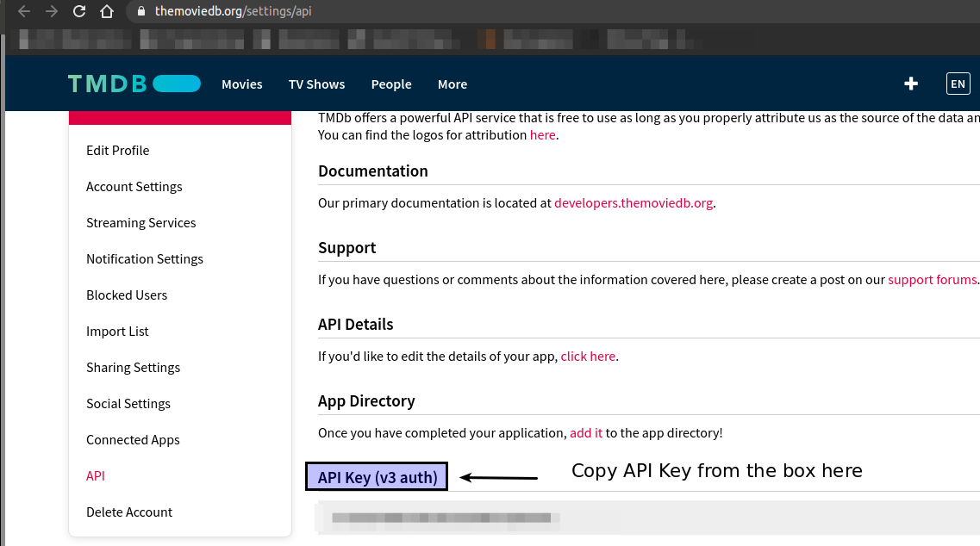
Task: Open the TV Shows menu
Action: tap(317, 84)
